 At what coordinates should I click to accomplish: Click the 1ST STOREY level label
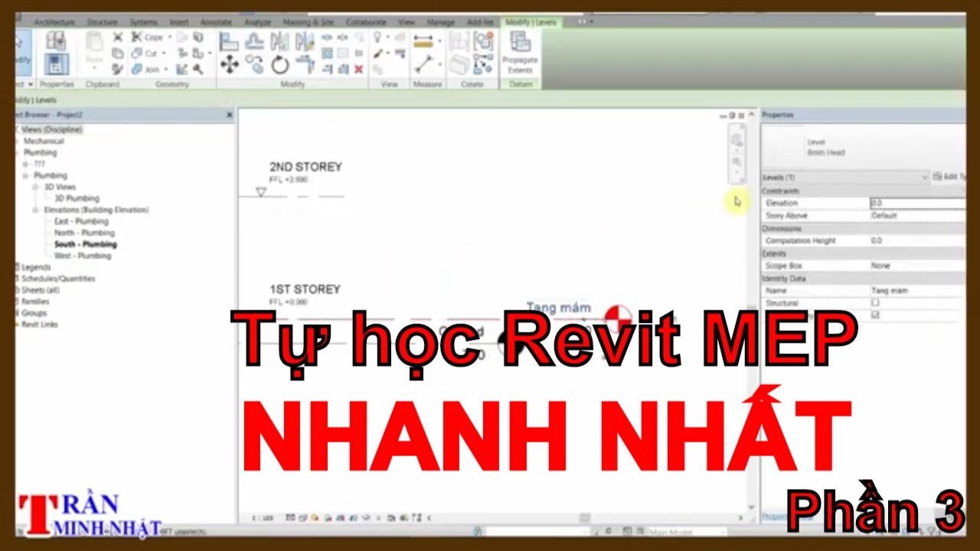tap(305, 289)
